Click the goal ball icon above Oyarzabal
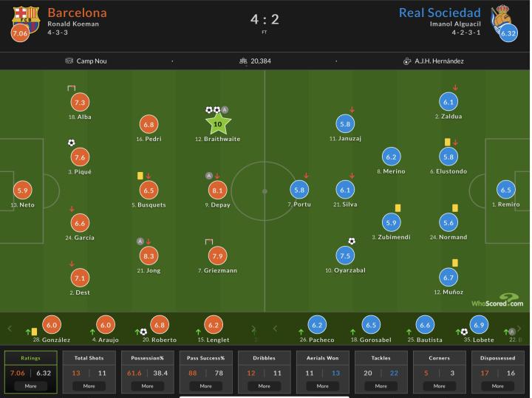This screenshot has height=398, width=532. [x=352, y=241]
